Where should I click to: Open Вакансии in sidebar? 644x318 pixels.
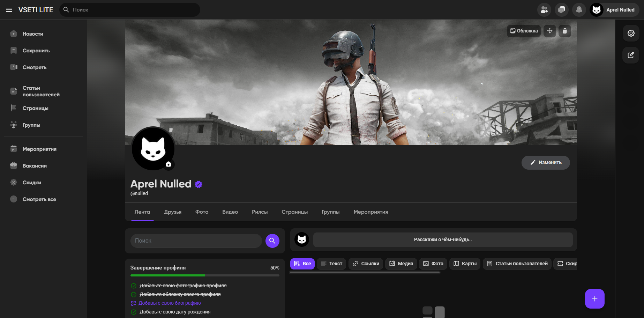[43, 166]
